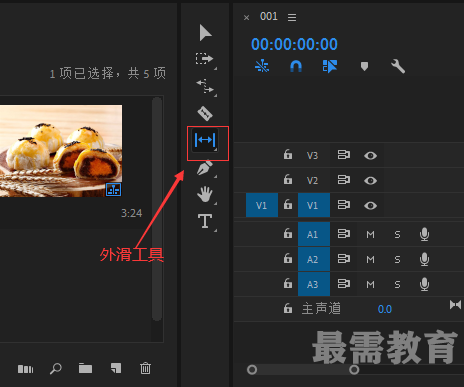
Task: Select the Type tool
Action: [205, 221]
